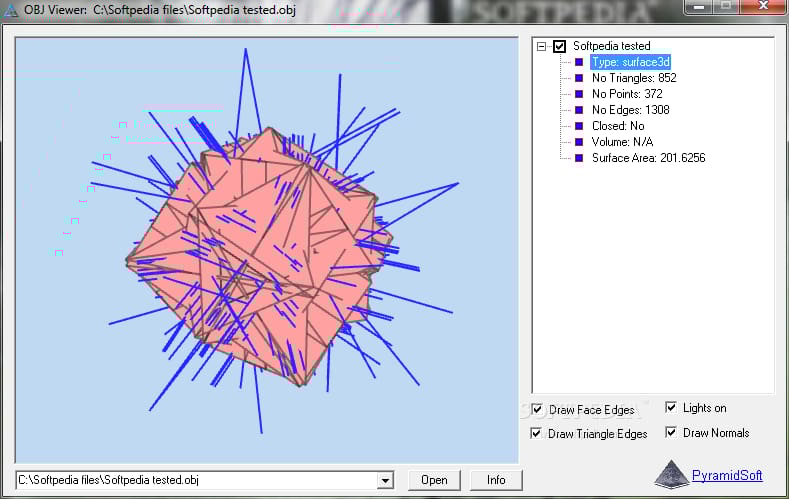Collapse the Softpedia tested tree node
Image resolution: width=789 pixels, height=499 pixels.
pyautogui.click(x=541, y=46)
